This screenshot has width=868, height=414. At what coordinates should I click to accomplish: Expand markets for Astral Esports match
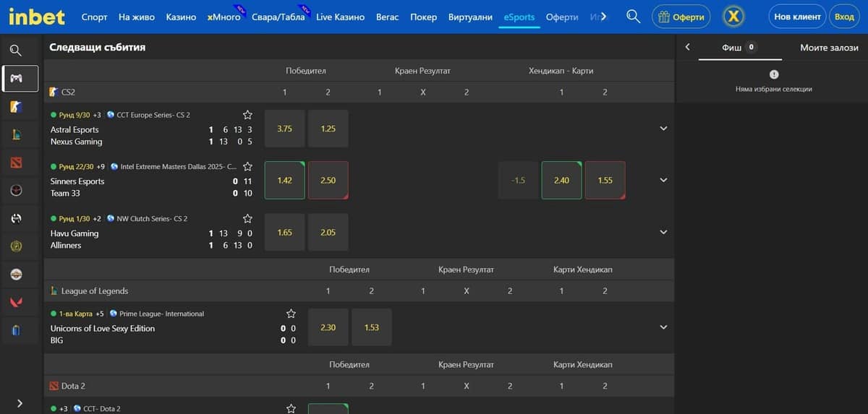(x=663, y=129)
